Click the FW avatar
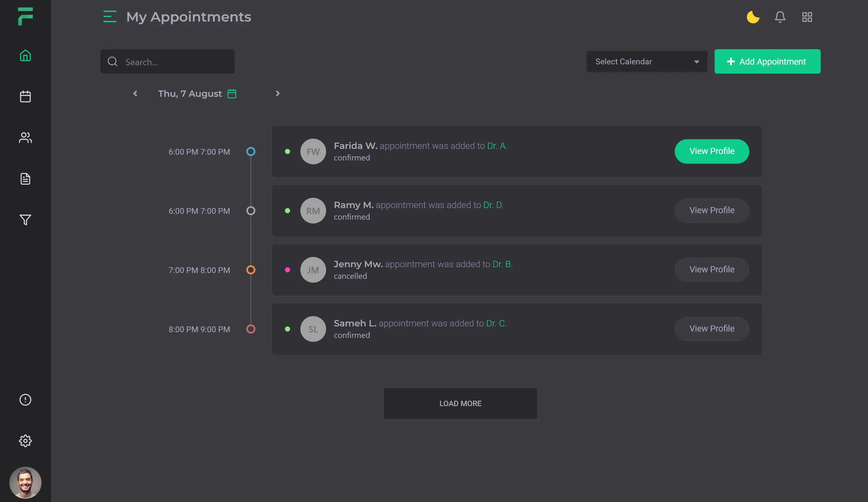This screenshot has width=868, height=502. (313, 151)
